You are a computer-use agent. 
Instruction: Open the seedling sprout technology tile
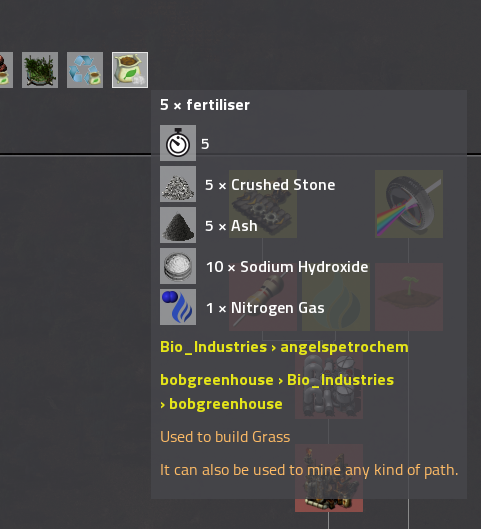[409, 297]
